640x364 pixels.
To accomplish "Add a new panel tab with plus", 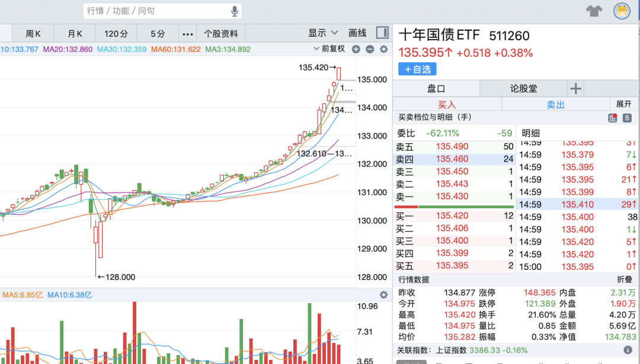I will 575,88.
